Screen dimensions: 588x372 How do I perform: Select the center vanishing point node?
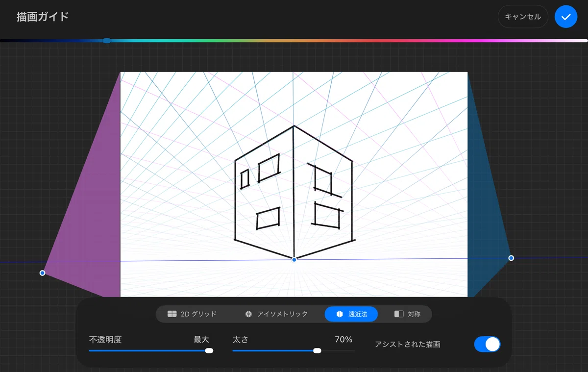click(x=294, y=259)
